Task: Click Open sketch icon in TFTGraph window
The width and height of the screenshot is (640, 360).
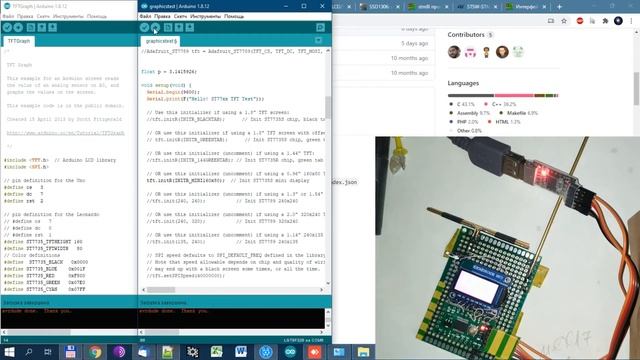Action: (42, 27)
